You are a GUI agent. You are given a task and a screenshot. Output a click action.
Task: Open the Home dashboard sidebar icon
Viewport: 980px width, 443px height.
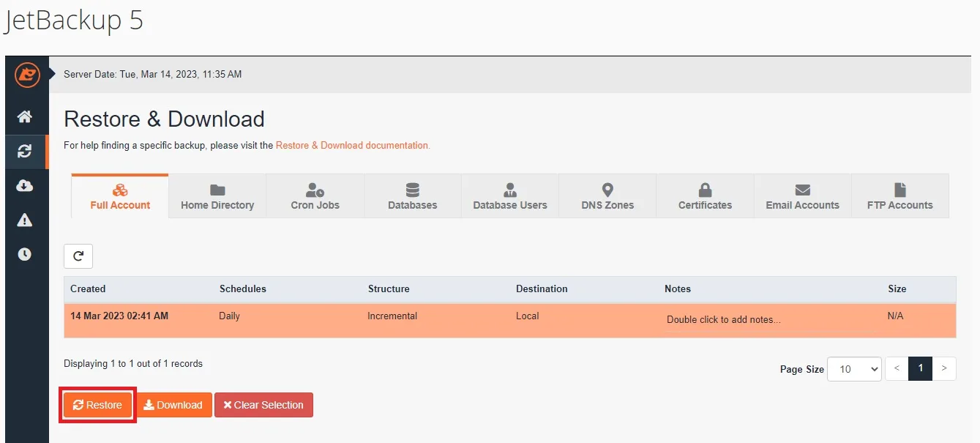[25, 117]
